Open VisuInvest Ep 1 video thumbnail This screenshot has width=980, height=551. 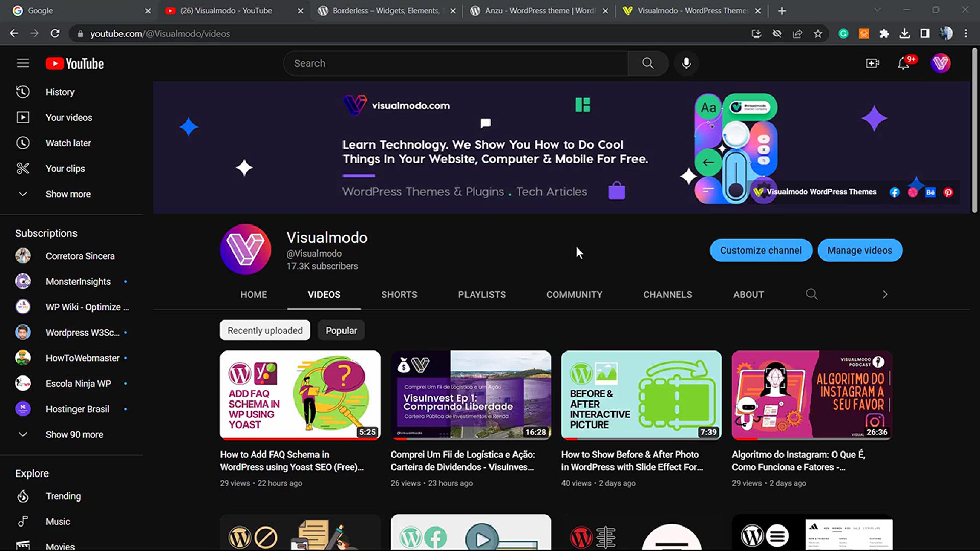(471, 395)
